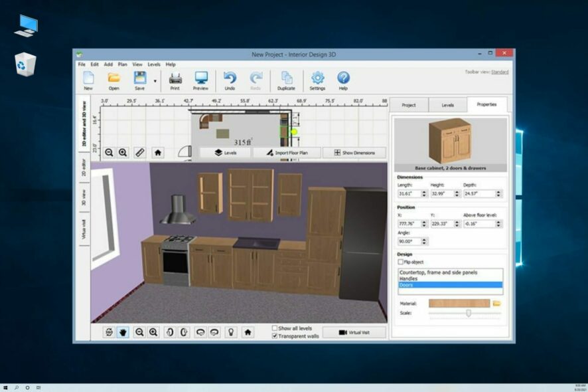Click Show Dimensions button
The width and height of the screenshot is (588, 392).
354,152
